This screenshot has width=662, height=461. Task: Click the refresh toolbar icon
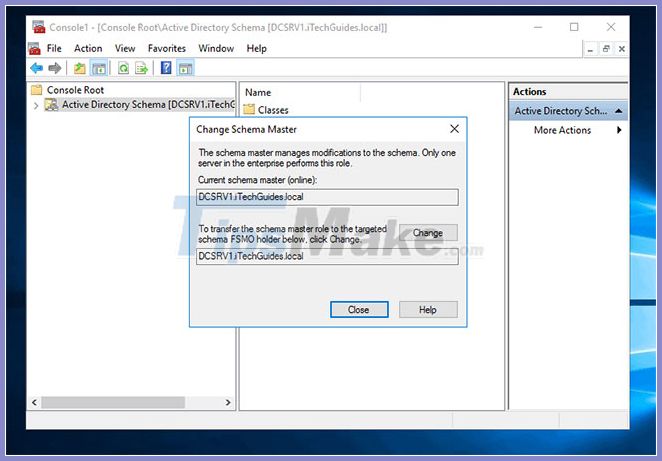pos(123,68)
